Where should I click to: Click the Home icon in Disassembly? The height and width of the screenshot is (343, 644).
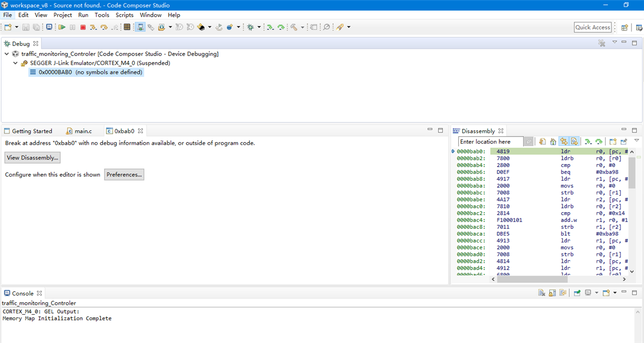pos(553,141)
